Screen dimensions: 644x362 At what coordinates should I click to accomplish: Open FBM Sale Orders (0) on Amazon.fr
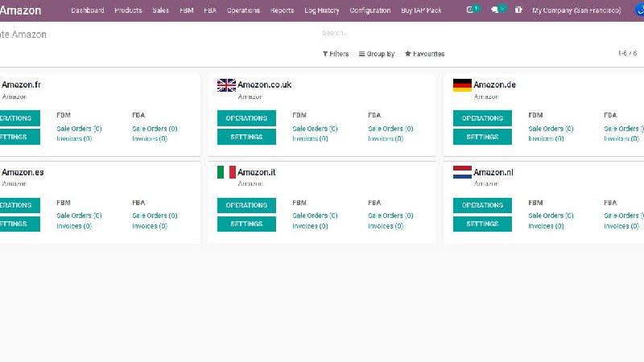coord(79,129)
